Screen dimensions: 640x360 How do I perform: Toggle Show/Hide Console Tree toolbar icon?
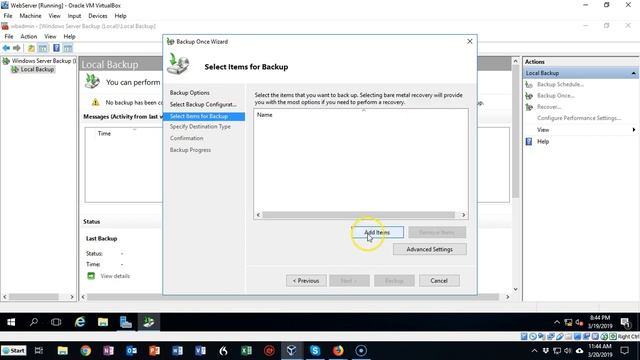tap(43, 48)
